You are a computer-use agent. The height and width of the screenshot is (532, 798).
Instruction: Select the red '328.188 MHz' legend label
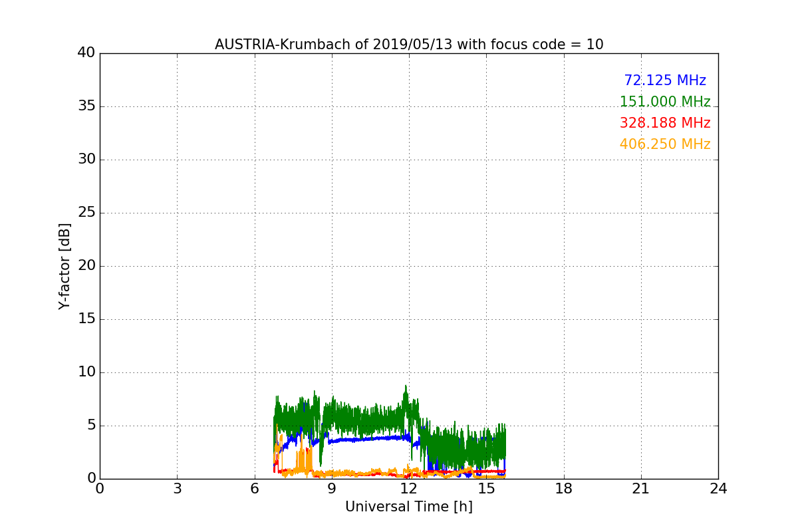665,123
